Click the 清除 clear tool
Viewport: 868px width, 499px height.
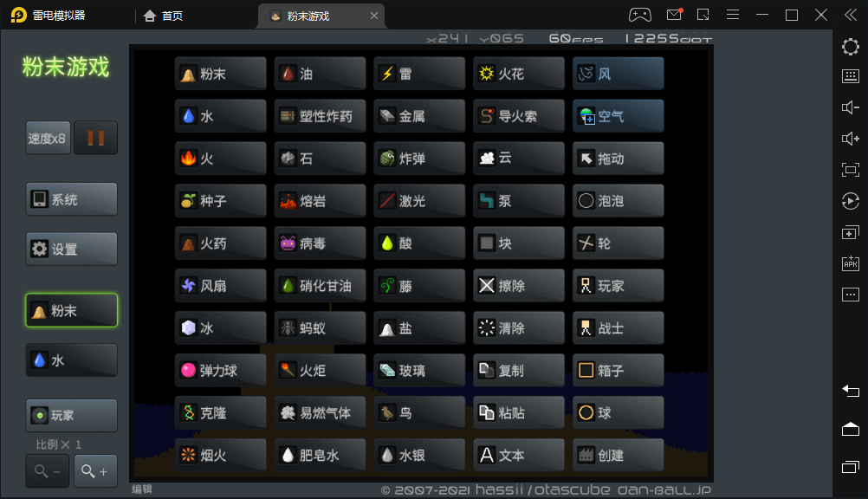(518, 327)
